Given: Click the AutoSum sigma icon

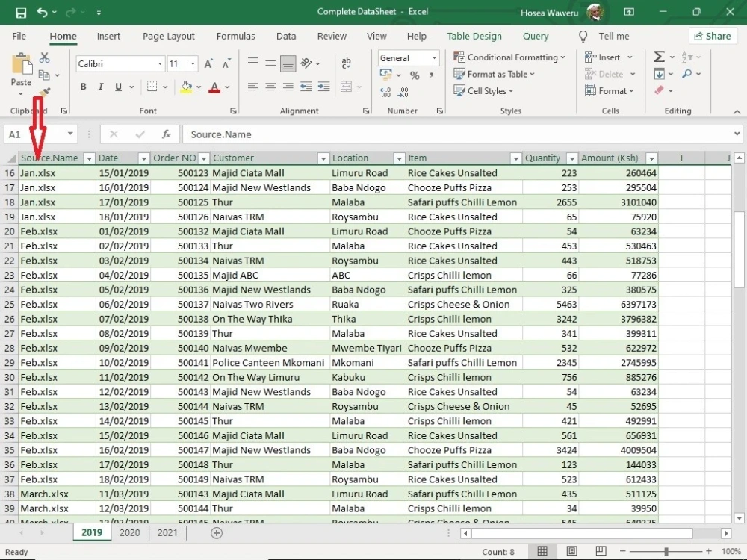Looking at the screenshot, I should click(659, 57).
